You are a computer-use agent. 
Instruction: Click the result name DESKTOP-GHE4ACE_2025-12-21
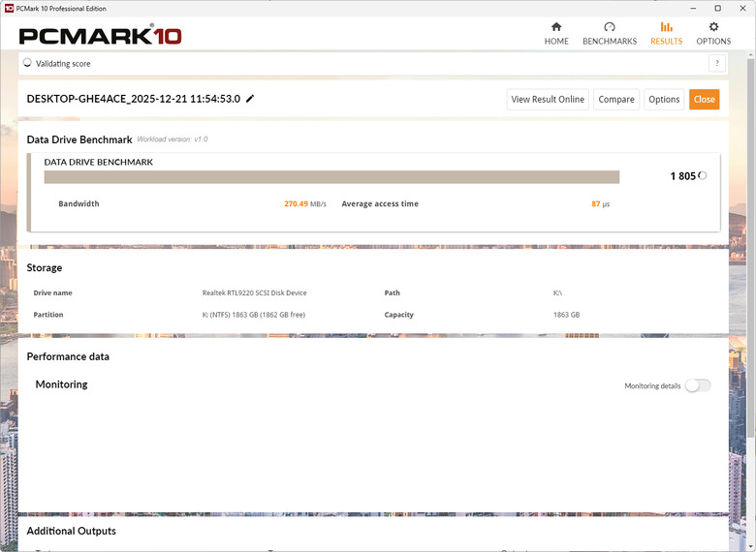click(x=134, y=99)
